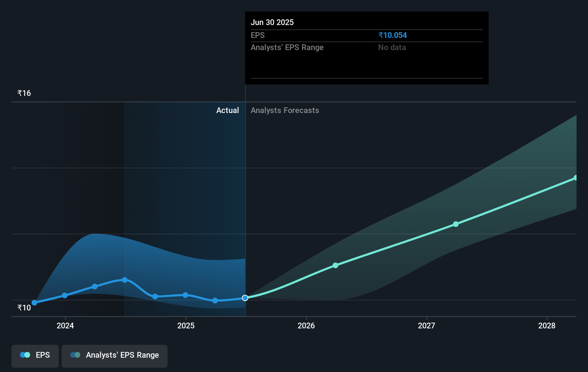Viewport: 588px width, 372px height.
Task: Select the 2025 start EPS data point
Action: coord(185,295)
